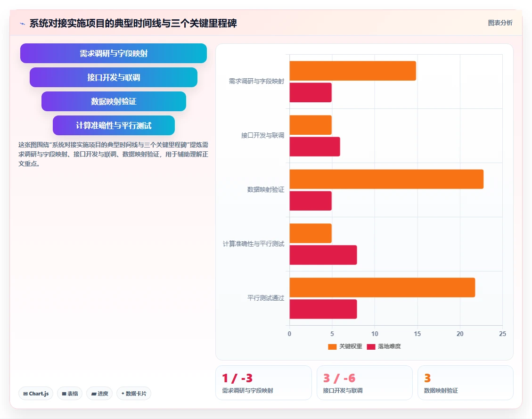Click 接口开发与联调 data card caption
This screenshot has width=532, height=419.
(x=343, y=391)
